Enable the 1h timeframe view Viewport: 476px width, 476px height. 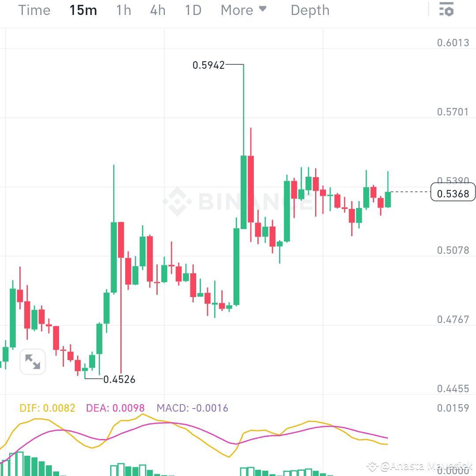(123, 10)
